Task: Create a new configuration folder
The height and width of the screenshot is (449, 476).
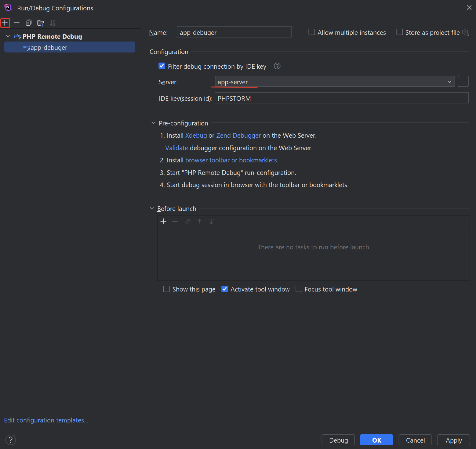Action: (41, 23)
